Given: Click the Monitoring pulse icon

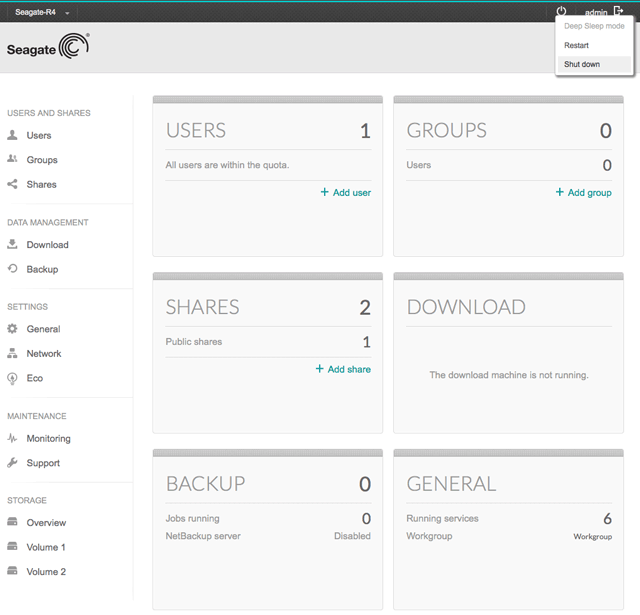Looking at the screenshot, I should pyautogui.click(x=13, y=439).
